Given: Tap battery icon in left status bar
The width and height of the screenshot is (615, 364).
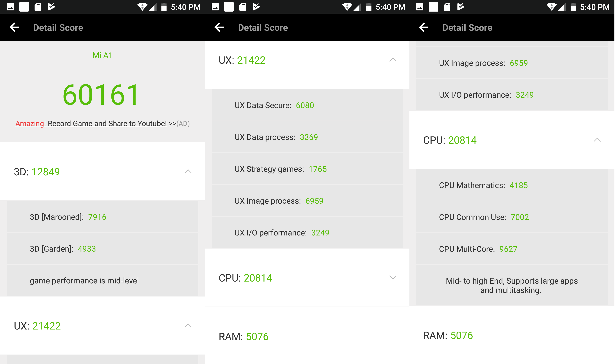Looking at the screenshot, I should click(164, 7).
